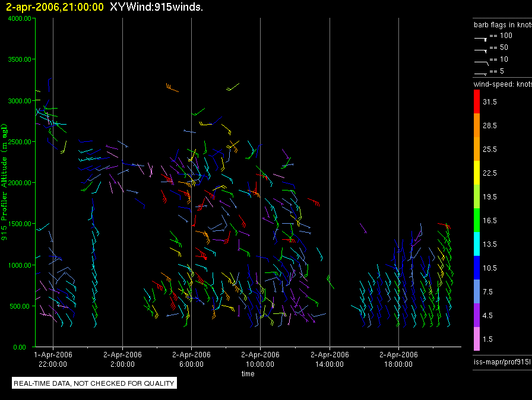This screenshot has width=532, height=400.
Task: Click the 1-Apr-2006 22:00:00 time axis label
Action: click(53, 359)
